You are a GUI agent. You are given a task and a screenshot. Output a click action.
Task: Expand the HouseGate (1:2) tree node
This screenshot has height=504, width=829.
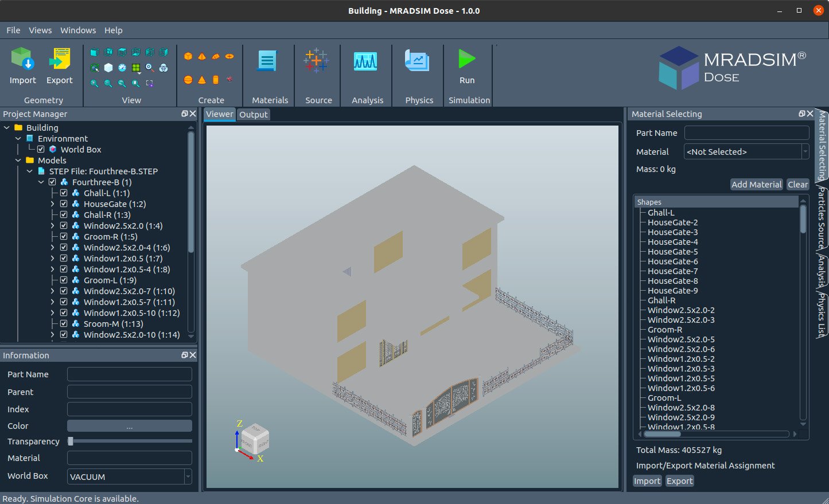tap(52, 204)
